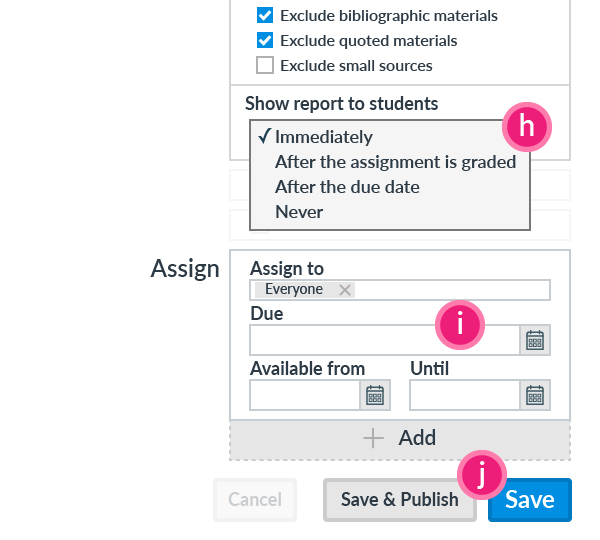Choose After the assignment is graded
This screenshot has width=600, height=540.
point(395,162)
